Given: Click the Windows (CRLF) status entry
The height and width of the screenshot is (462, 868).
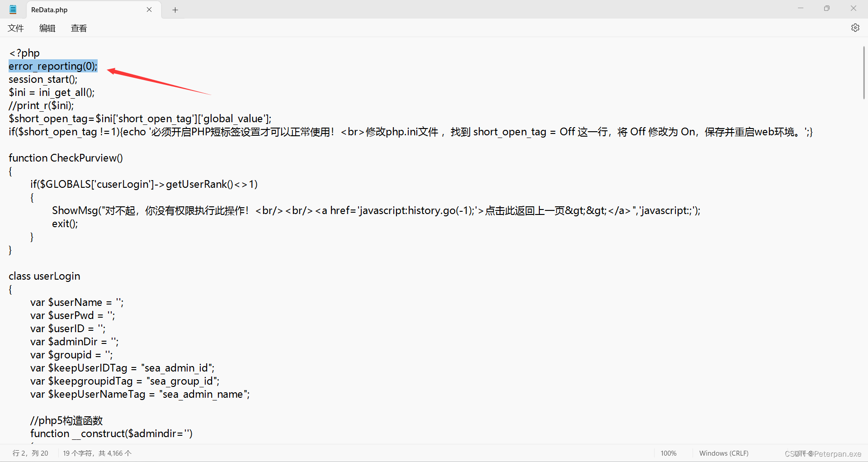Looking at the screenshot, I should (723, 453).
